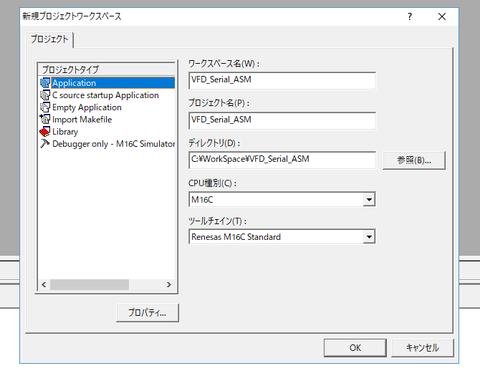480x391 pixels.
Task: Open the ツールチェイン dropdown arrow
Action: tap(369, 237)
